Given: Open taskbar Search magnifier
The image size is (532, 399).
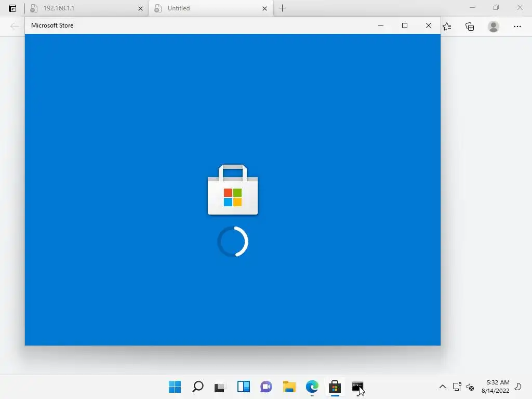Looking at the screenshot, I should [198, 387].
